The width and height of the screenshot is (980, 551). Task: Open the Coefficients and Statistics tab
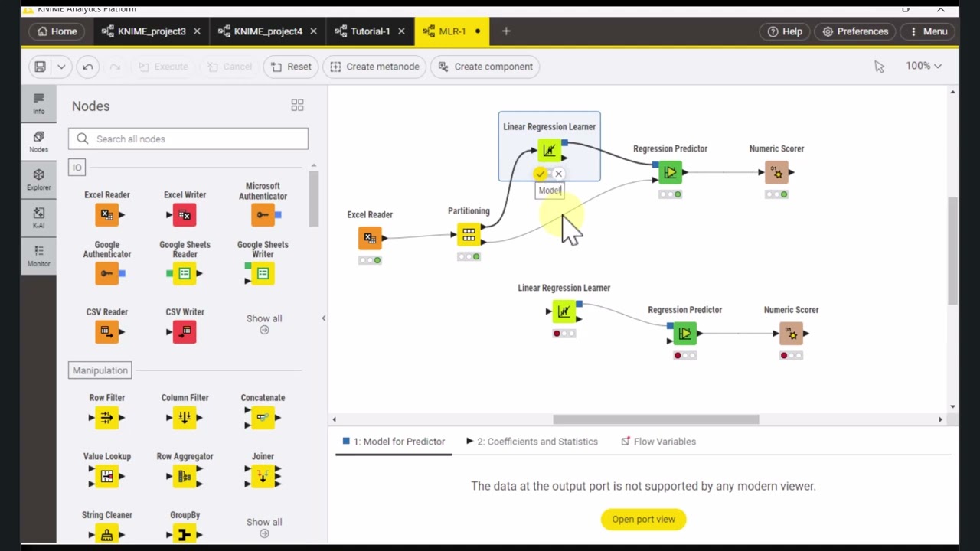(x=532, y=442)
